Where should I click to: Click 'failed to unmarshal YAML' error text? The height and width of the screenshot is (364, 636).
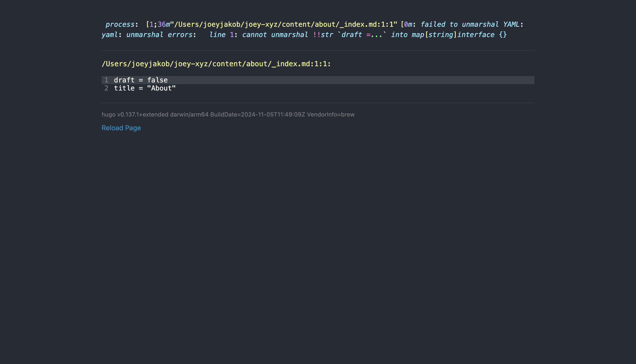470,25
